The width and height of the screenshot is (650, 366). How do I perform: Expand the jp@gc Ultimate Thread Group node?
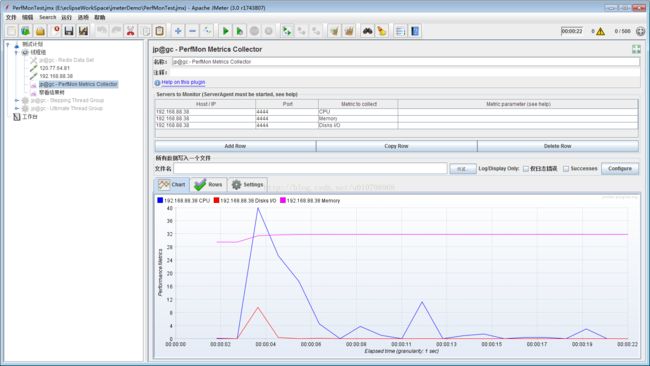tap(17, 108)
